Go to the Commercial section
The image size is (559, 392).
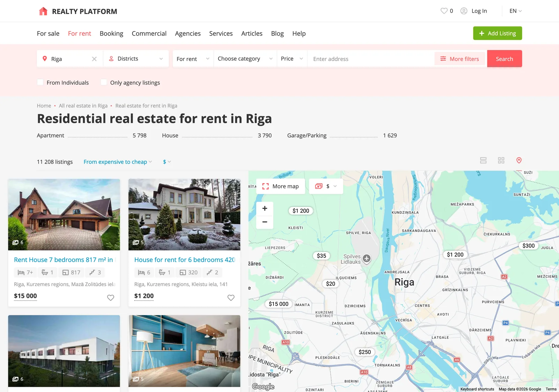pos(149,34)
